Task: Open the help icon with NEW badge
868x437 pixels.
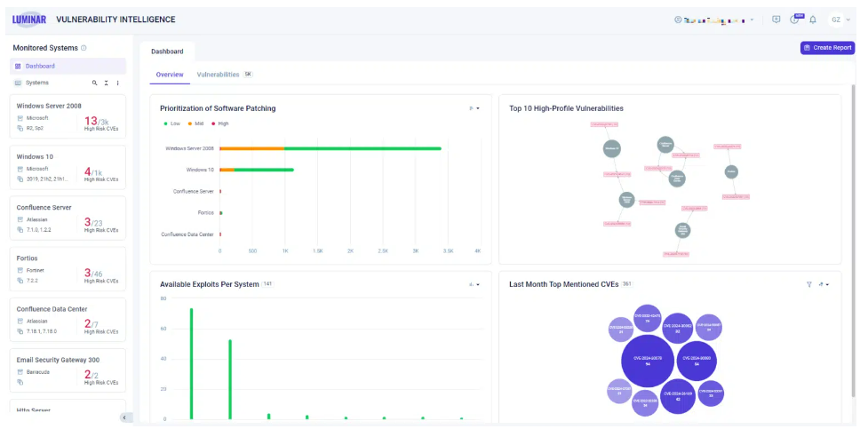Action: [x=795, y=20]
